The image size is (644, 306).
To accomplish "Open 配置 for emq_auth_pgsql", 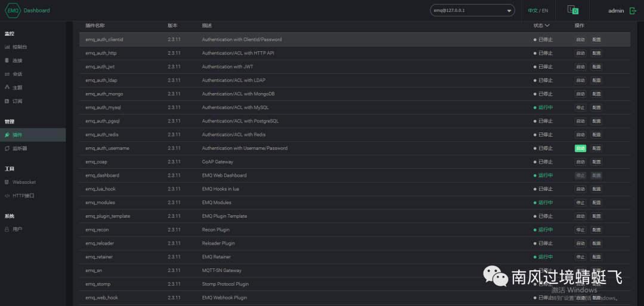I will point(596,120).
